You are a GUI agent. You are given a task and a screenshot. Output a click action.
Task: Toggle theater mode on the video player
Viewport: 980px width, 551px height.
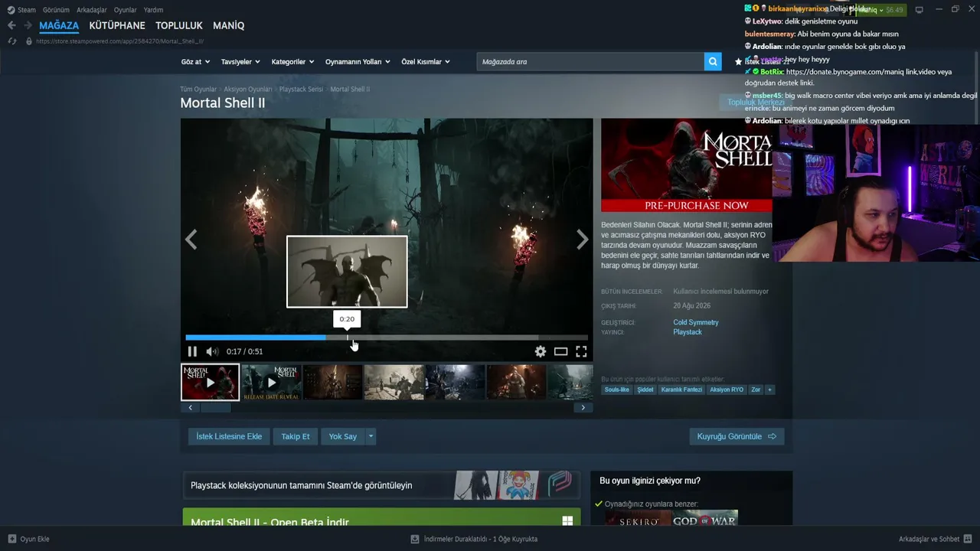coord(560,351)
